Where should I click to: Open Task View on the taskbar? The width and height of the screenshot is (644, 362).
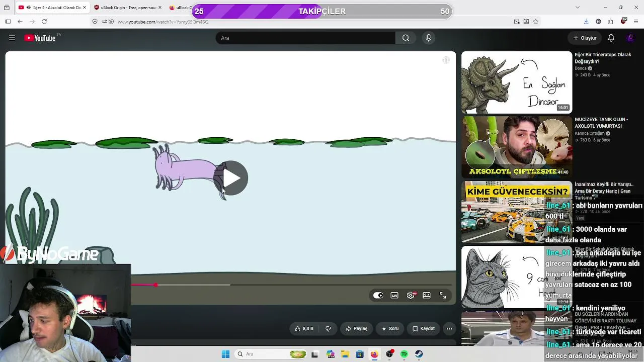315,354
